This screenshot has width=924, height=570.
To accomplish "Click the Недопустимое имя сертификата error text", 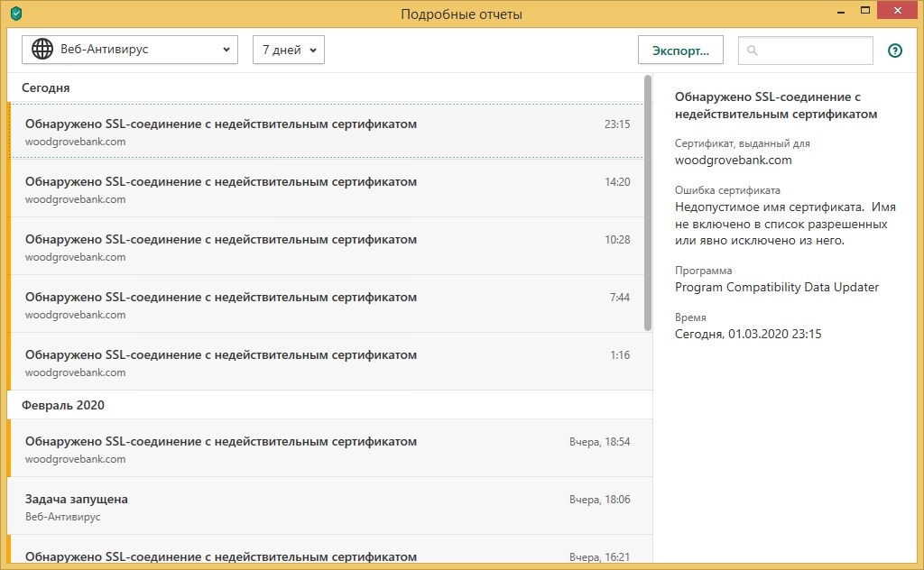I will [x=786, y=224].
